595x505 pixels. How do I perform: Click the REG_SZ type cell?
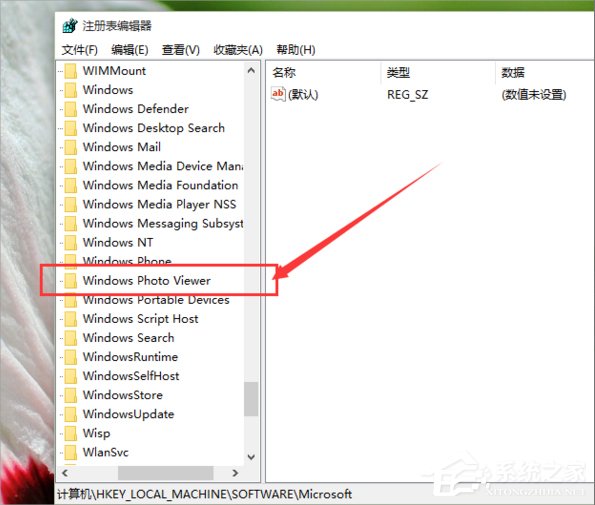(408, 94)
